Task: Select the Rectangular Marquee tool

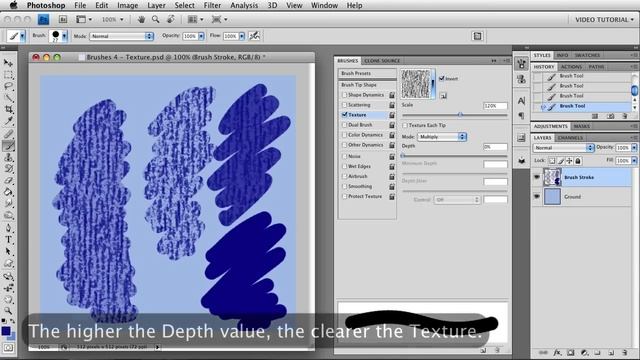Action: point(8,75)
